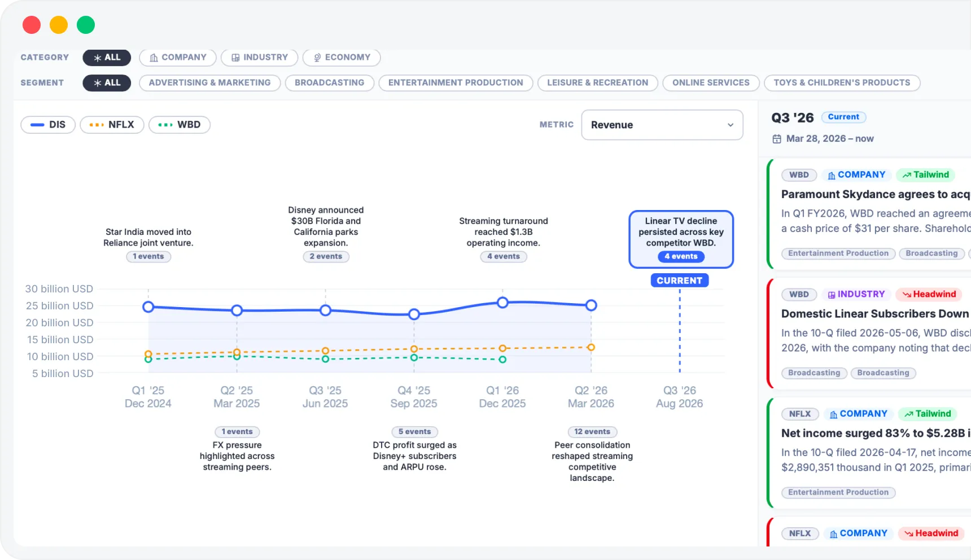Screen dimensions: 971x560
Task: Filter by Leisure & Recreation segment
Action: (x=598, y=83)
